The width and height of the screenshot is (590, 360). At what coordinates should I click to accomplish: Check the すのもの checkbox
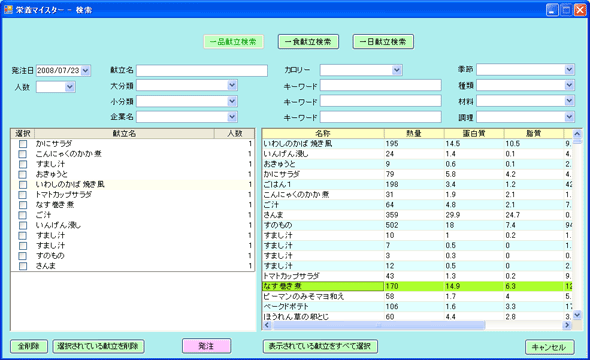point(23,255)
